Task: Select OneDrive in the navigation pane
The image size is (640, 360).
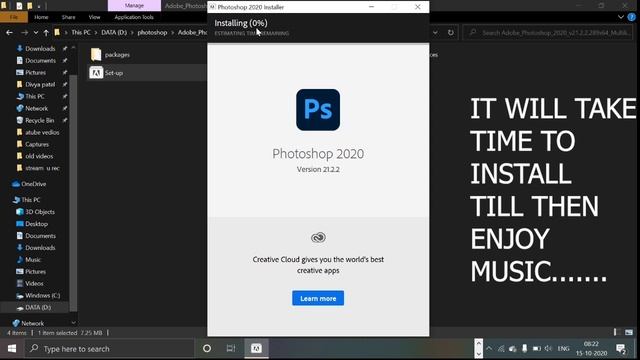Action: 33,184
